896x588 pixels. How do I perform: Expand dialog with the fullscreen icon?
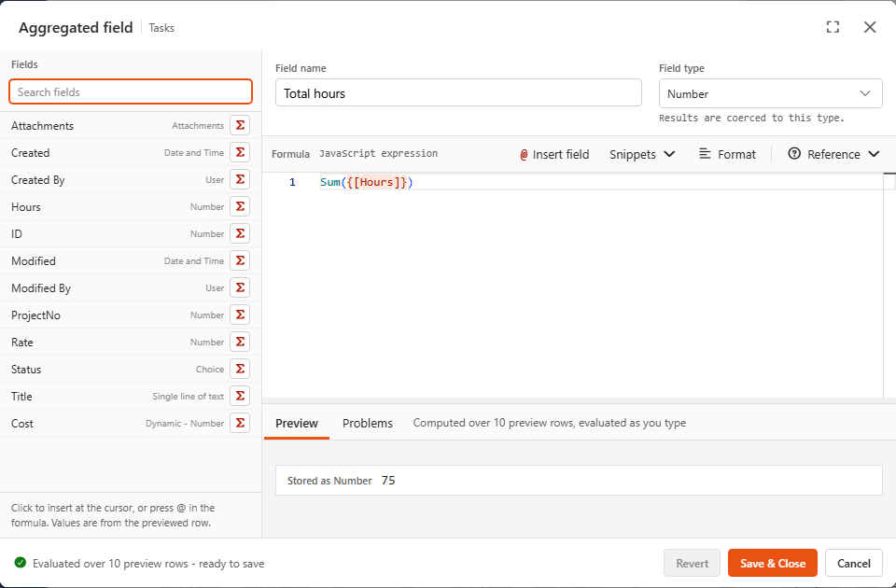click(x=833, y=27)
